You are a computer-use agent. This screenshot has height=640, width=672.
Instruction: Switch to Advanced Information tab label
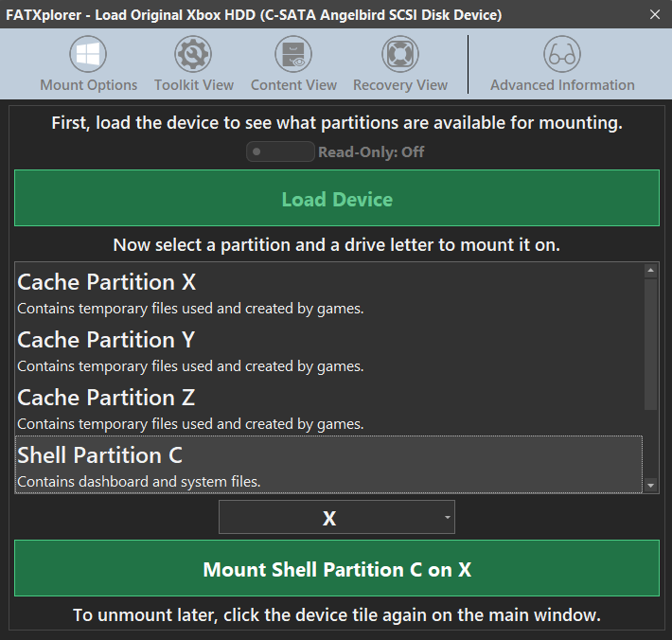[562, 85]
